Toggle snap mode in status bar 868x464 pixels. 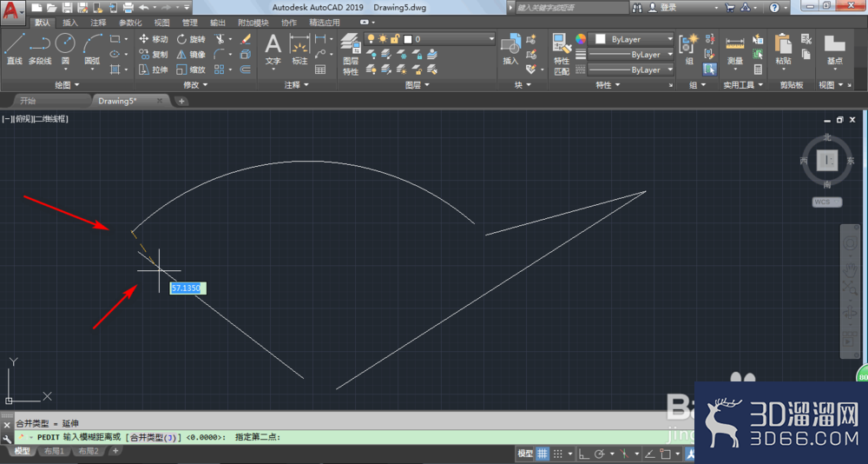point(558,454)
